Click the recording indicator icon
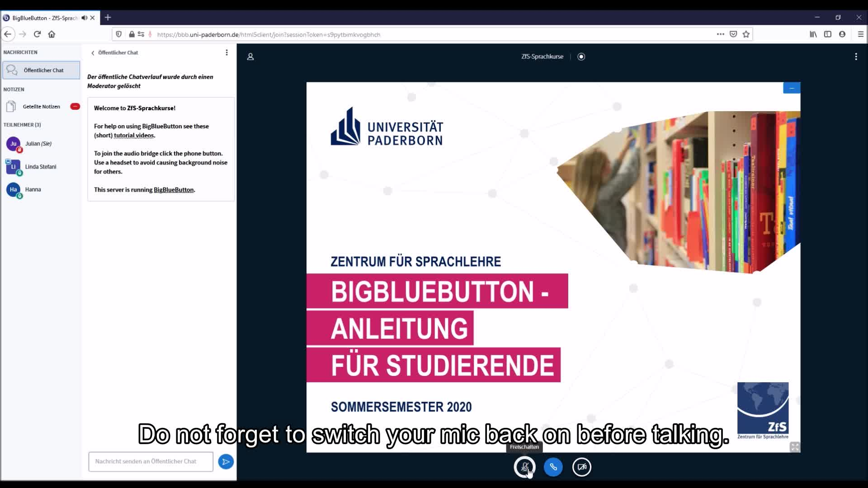 (581, 56)
